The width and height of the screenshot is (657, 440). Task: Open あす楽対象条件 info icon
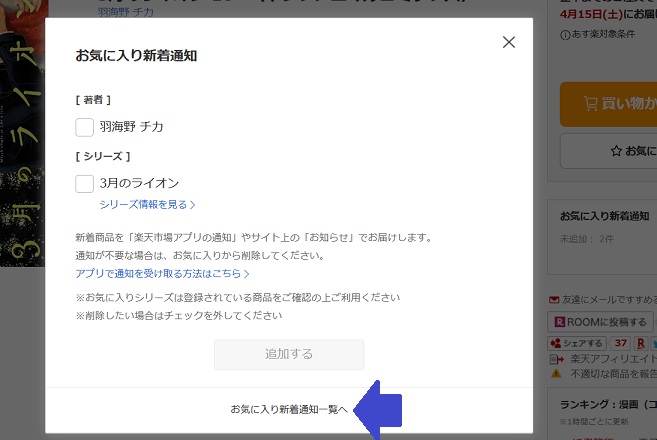(x=565, y=35)
